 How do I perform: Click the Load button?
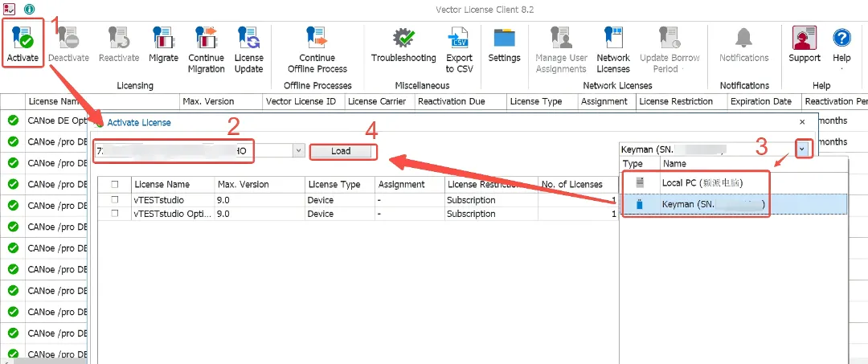click(341, 150)
